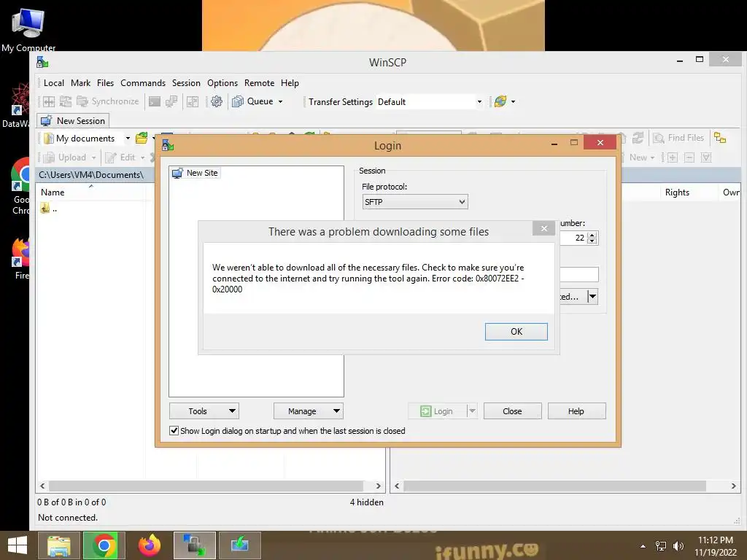Open File Explorer from taskbar

(58, 545)
